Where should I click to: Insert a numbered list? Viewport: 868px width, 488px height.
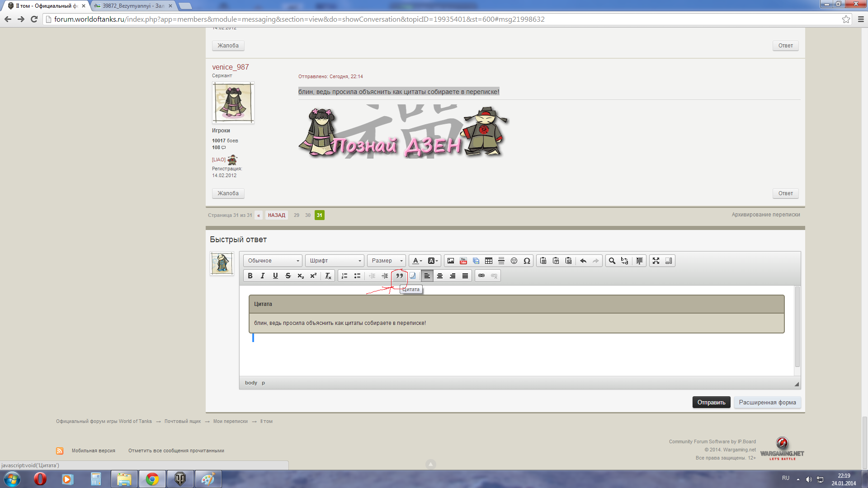(x=344, y=276)
